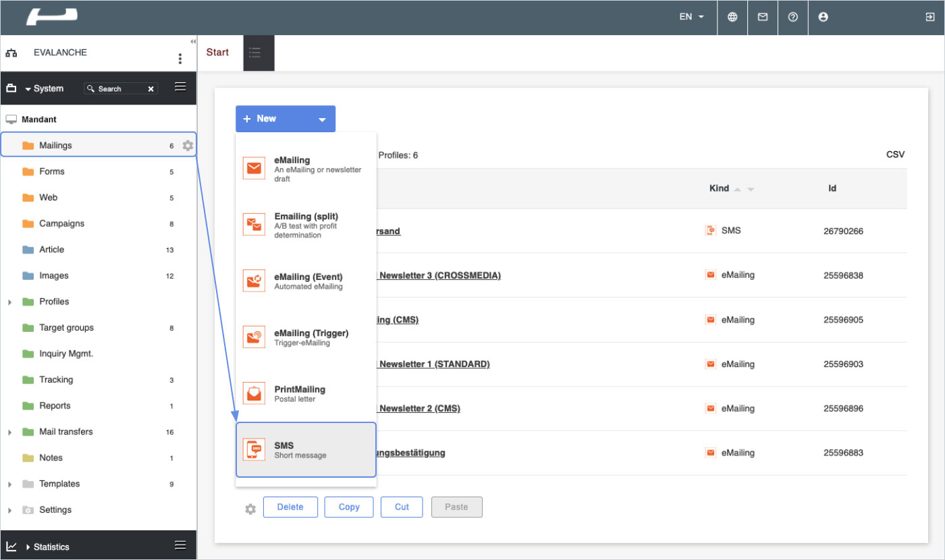Select SMS Short message from menu
Screen dimensions: 945x560
(x=306, y=450)
